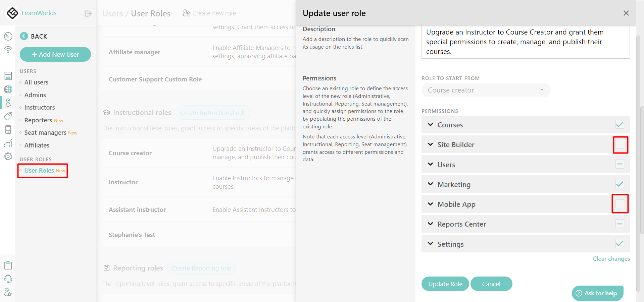Toggle the Mobile App permission checkbox
The image size is (644, 302).
(620, 204)
